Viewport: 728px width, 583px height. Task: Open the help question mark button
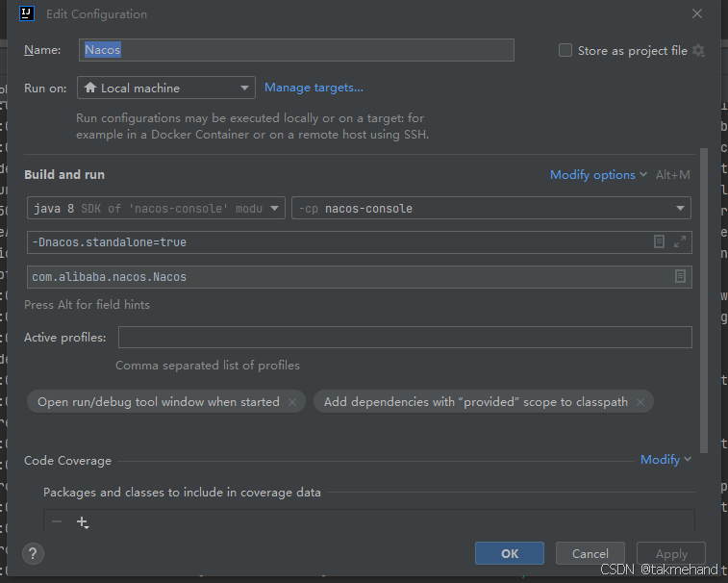33,554
